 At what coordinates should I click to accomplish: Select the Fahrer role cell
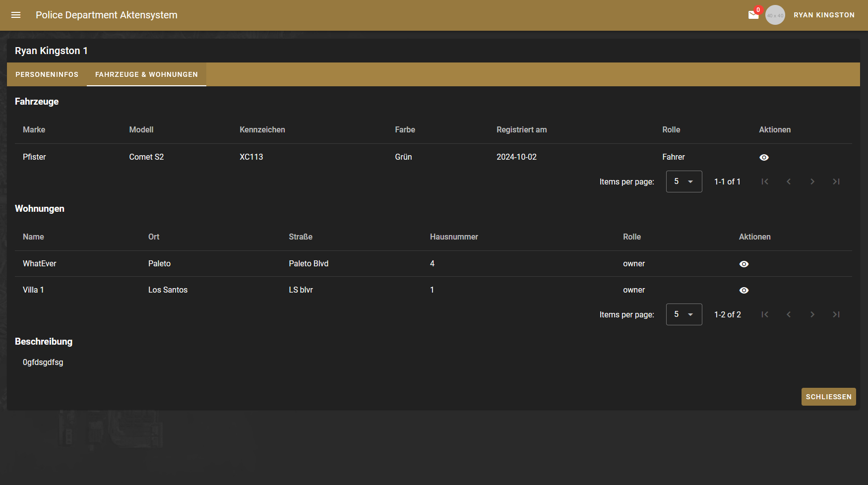pos(674,157)
